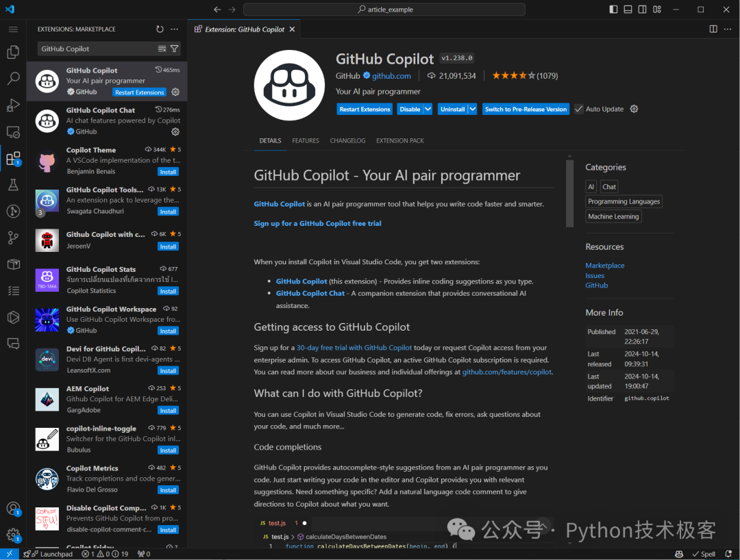Open extension settings gear beside Auto Update

pos(634,109)
